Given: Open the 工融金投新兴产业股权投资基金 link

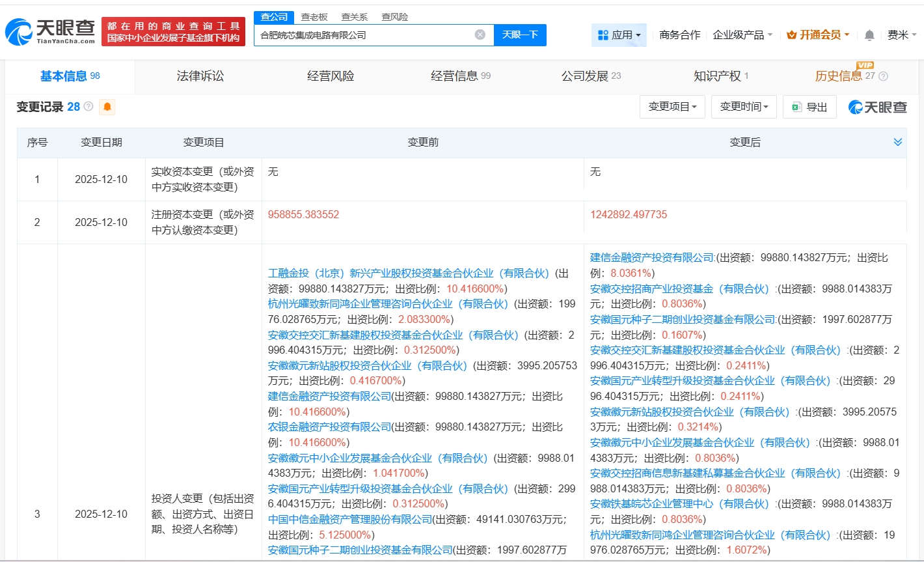Looking at the screenshot, I should coord(403,273).
